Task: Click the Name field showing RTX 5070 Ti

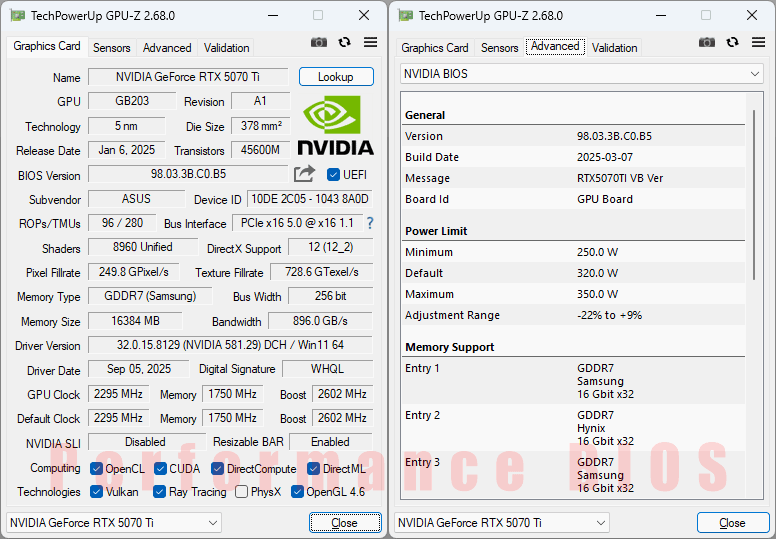Action: [188, 77]
